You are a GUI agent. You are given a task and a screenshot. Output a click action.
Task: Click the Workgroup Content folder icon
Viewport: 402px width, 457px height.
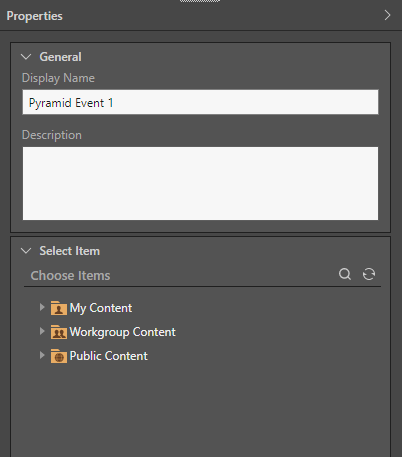tap(59, 332)
